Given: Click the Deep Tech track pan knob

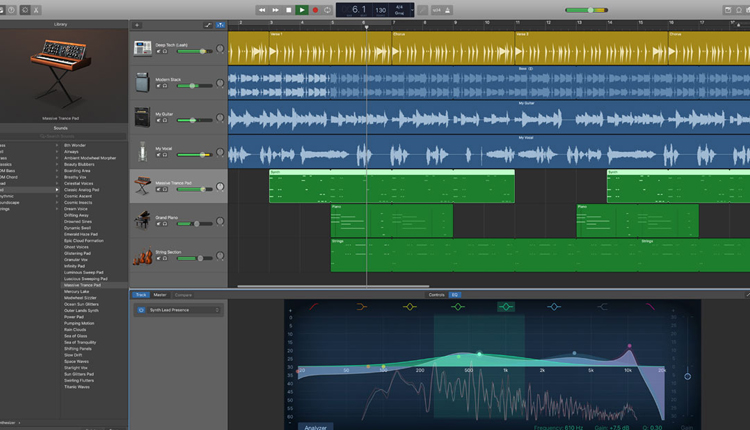Looking at the screenshot, I should [220, 48].
